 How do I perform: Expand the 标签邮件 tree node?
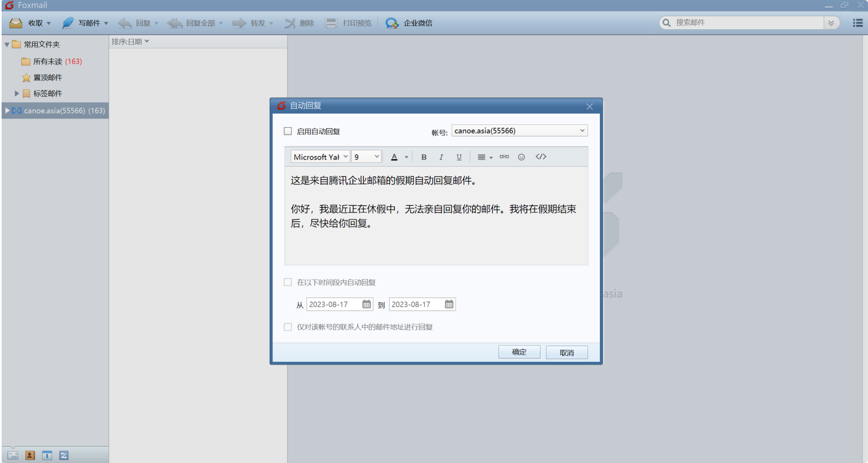tap(17, 94)
